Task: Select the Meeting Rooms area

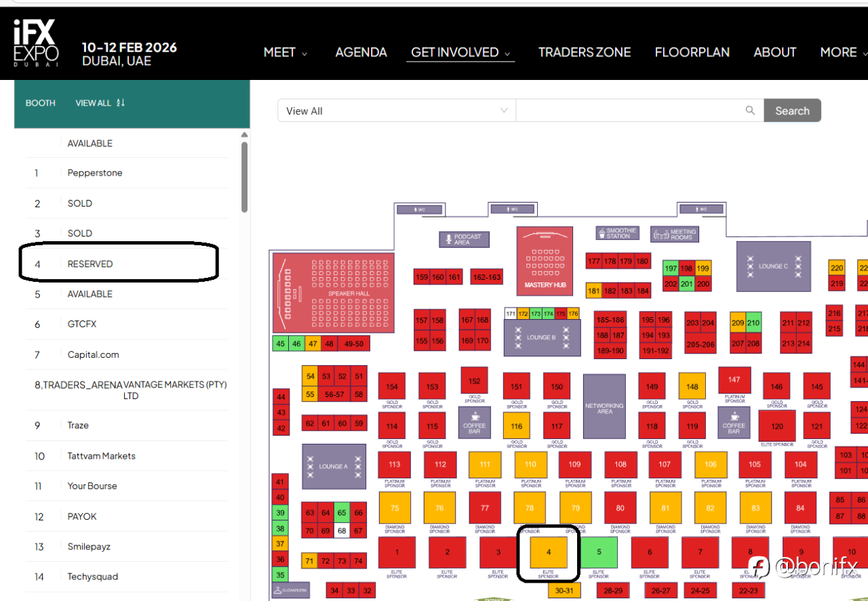Action: tap(674, 234)
